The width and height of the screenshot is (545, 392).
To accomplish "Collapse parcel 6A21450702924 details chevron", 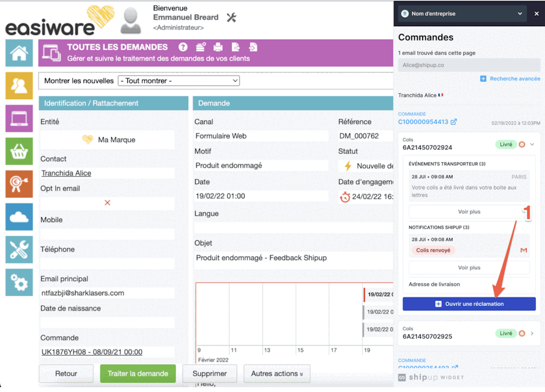I will point(532,145).
